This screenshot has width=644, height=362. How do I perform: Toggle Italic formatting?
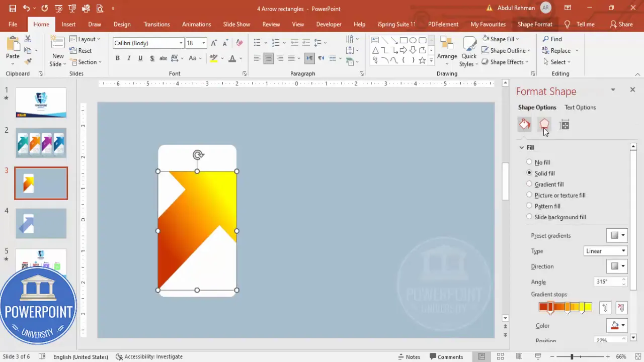coord(129,58)
